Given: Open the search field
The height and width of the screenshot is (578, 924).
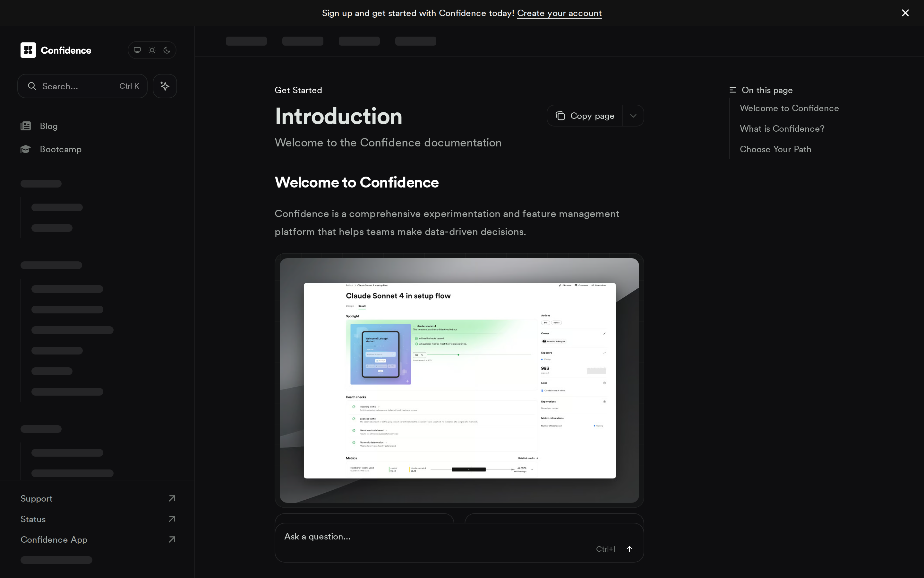Looking at the screenshot, I should tap(82, 86).
